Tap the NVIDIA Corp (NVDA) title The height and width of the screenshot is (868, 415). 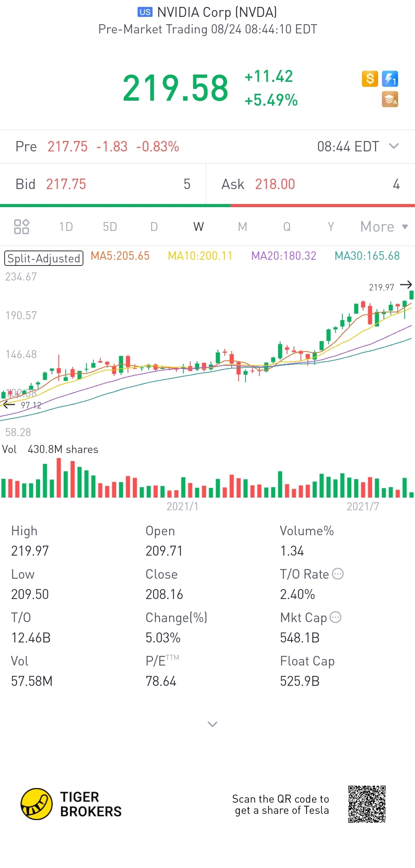point(217,12)
